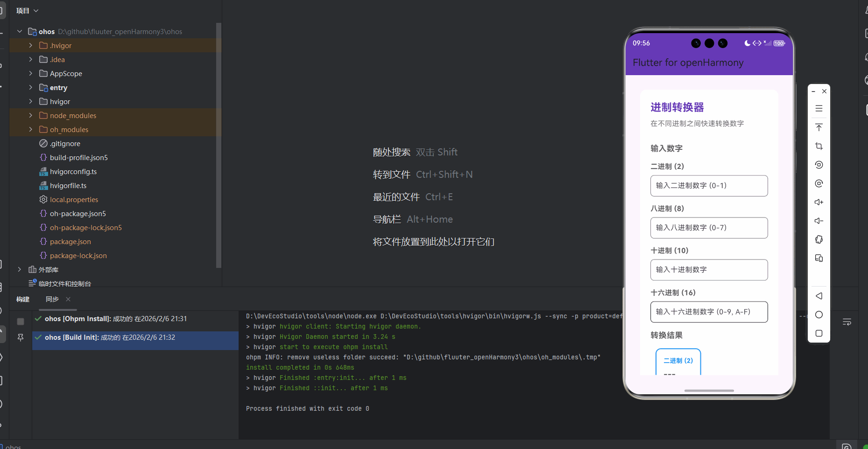Click the 转到文件 Ctrl+Shift+N hint
The image size is (868, 449).
pos(423,175)
